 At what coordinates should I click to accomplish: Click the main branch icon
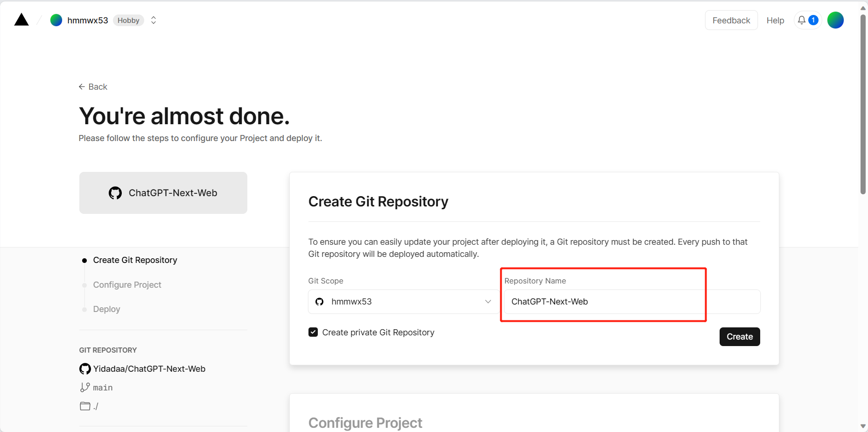(x=85, y=387)
